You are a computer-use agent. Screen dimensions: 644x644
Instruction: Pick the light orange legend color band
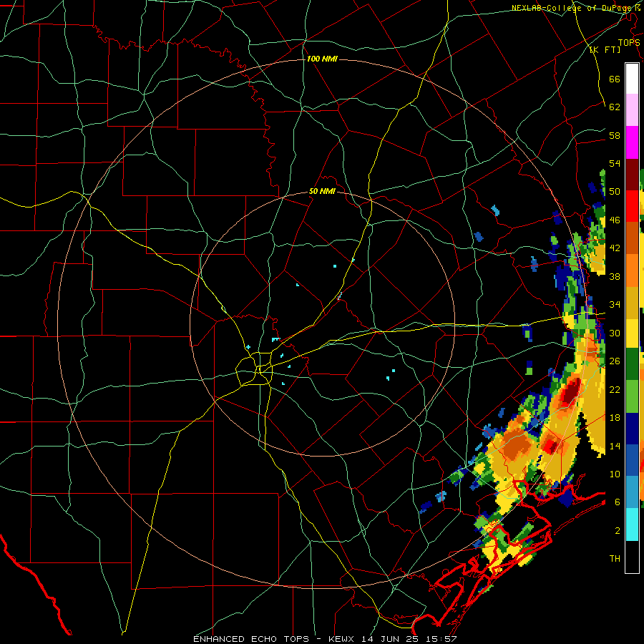(632, 270)
